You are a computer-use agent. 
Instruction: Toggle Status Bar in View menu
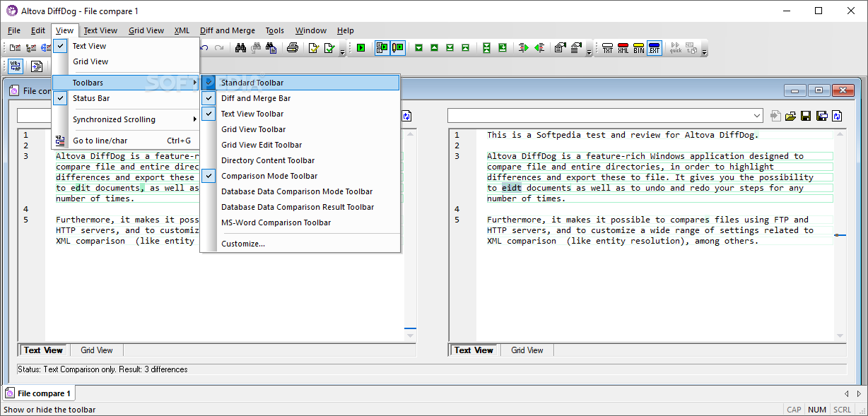(126, 98)
